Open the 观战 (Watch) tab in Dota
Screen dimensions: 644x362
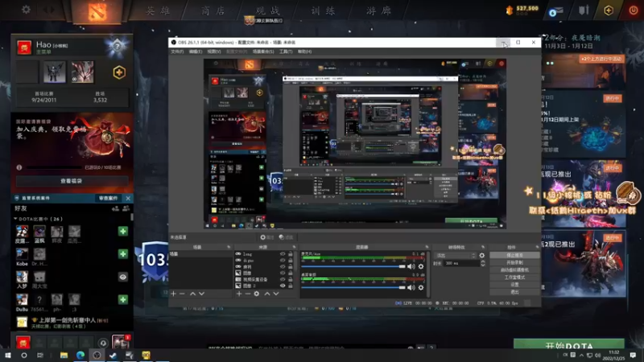[x=268, y=10]
